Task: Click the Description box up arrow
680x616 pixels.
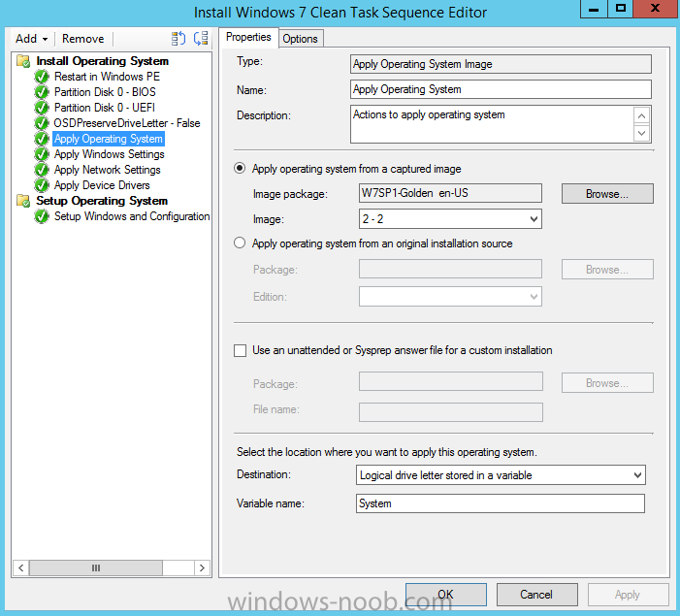Action: 642,115
